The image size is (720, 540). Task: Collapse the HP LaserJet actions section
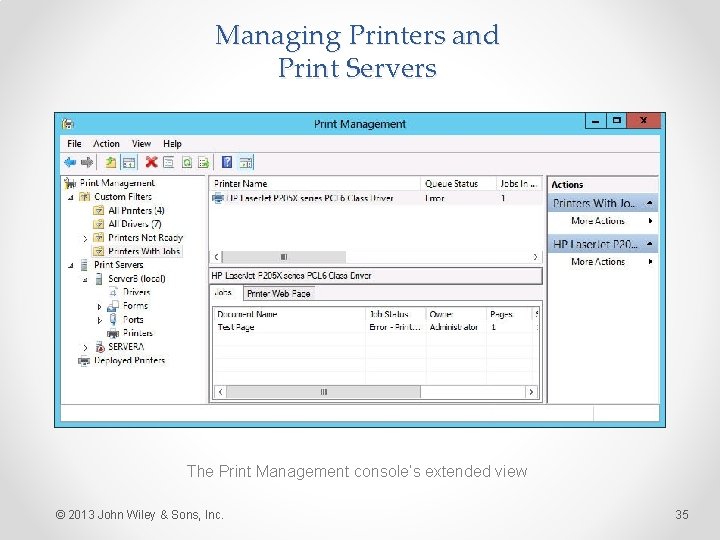649,244
